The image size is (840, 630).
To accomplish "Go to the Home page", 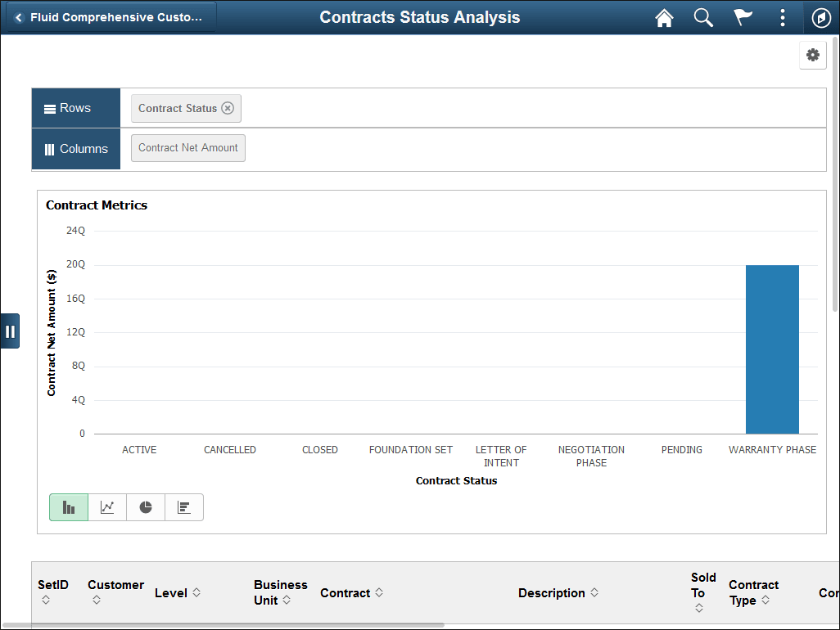I will pos(664,17).
